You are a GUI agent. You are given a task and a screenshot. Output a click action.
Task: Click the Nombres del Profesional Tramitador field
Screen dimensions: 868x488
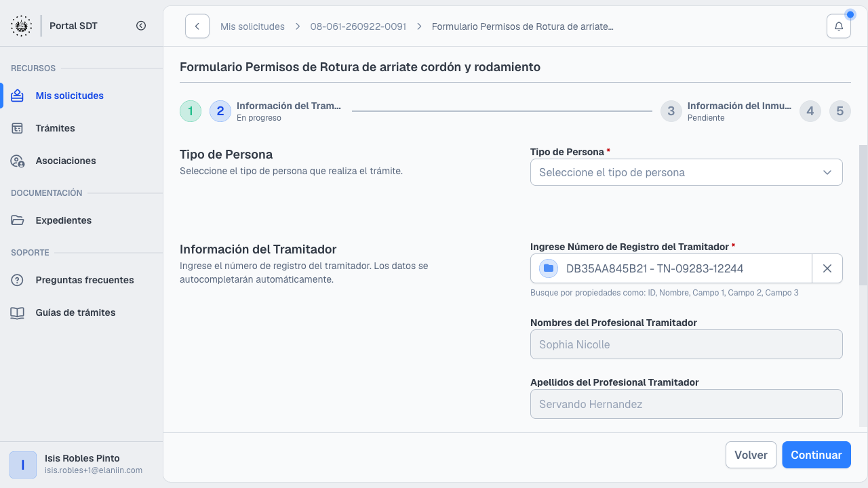click(686, 344)
